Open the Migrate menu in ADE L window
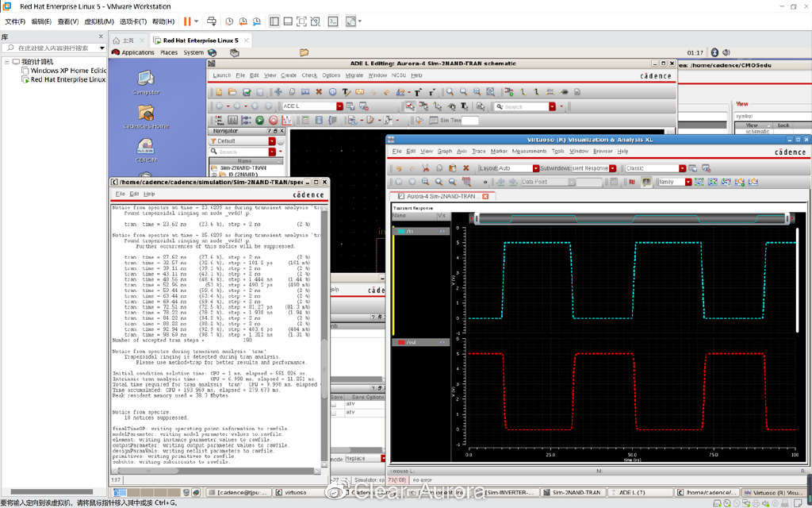This screenshot has height=508, width=812. point(354,75)
